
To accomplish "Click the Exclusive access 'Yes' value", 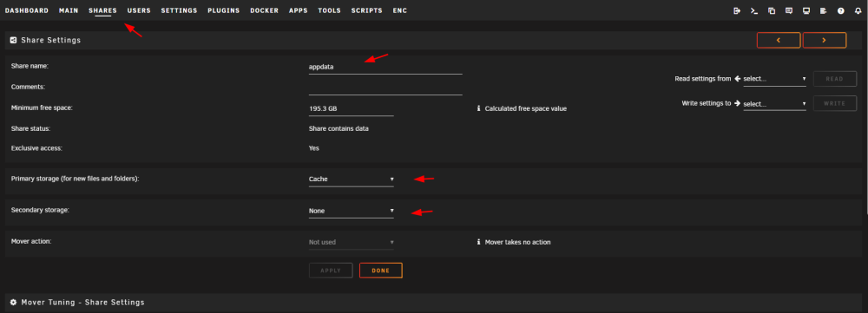I will coord(314,148).
